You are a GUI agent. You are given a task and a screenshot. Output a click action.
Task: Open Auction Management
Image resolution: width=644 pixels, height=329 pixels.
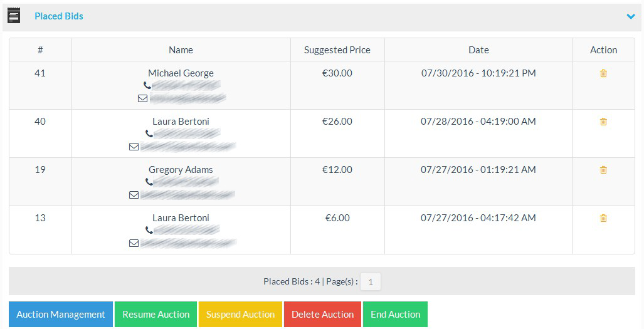coord(61,315)
